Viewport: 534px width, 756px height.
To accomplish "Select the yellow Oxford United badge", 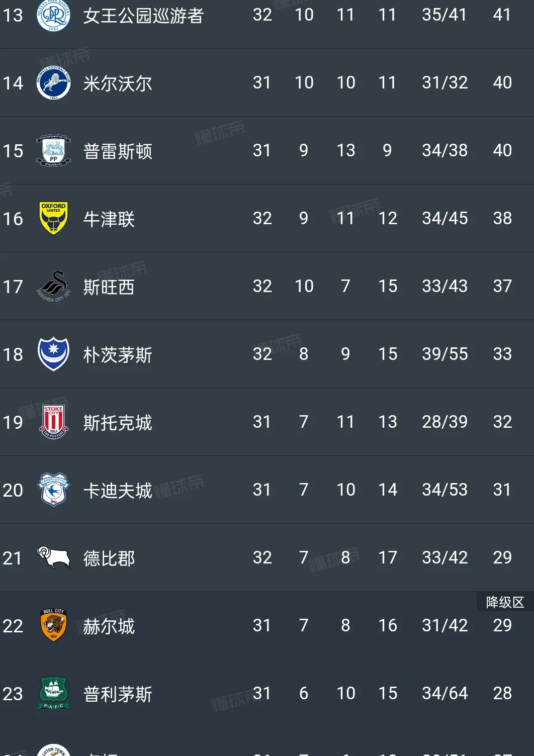I will [x=53, y=218].
